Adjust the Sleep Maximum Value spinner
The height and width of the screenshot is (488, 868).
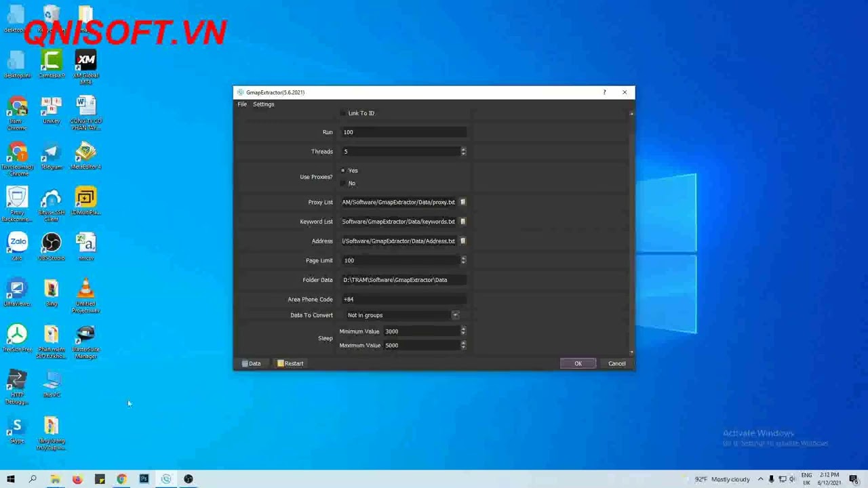pyautogui.click(x=463, y=345)
